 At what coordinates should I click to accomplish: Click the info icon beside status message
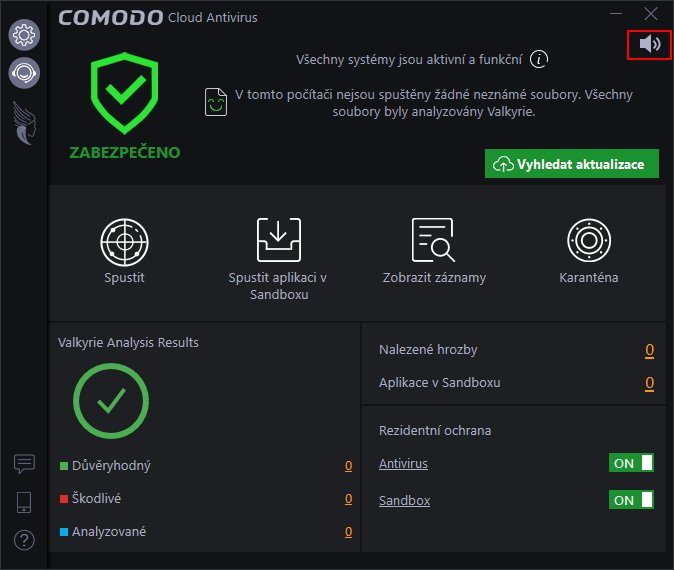[539, 59]
